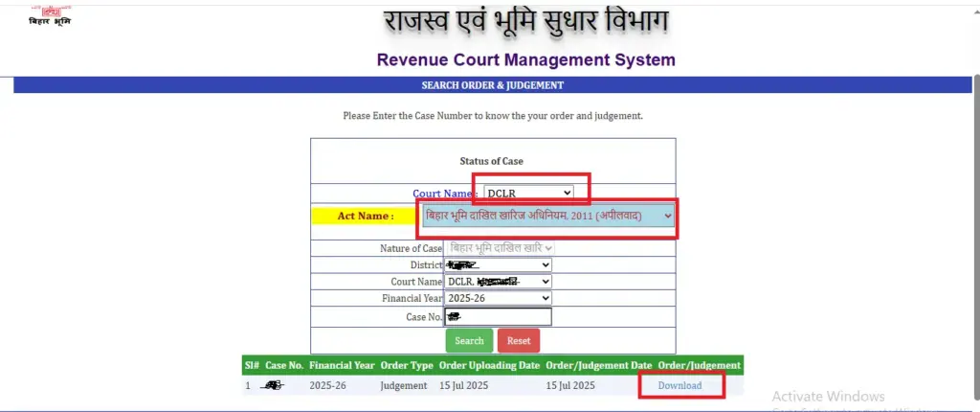Click the Case No. input field
This screenshot has width=980, height=412.
pyautogui.click(x=498, y=316)
